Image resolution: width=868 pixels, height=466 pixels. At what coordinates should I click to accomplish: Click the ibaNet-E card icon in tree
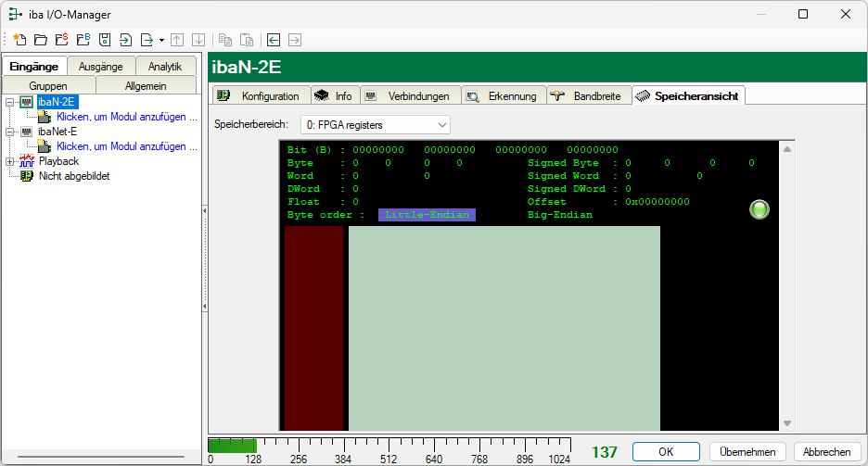point(27,132)
